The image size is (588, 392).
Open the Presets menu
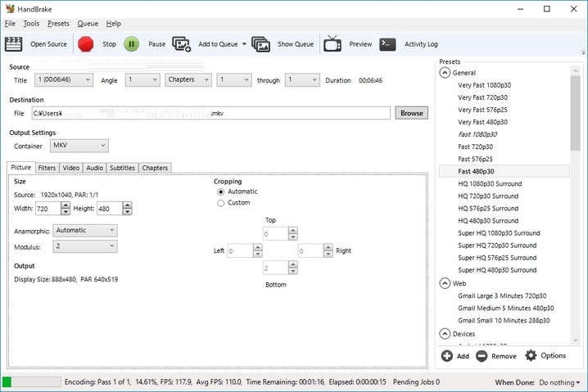point(58,24)
